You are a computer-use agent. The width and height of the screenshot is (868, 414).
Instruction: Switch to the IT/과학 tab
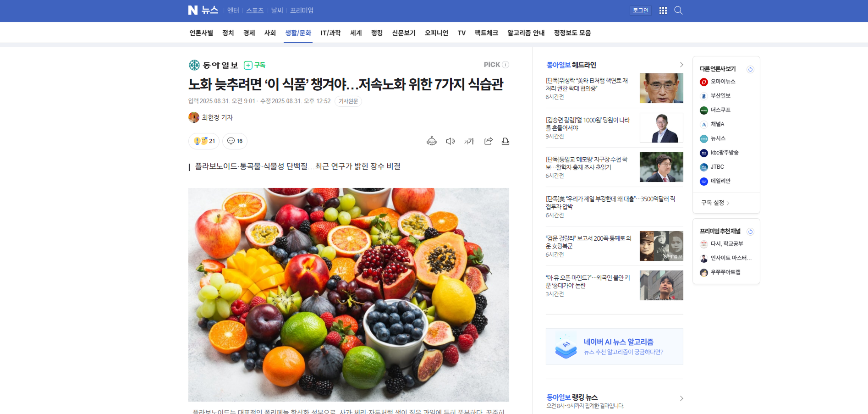click(330, 33)
